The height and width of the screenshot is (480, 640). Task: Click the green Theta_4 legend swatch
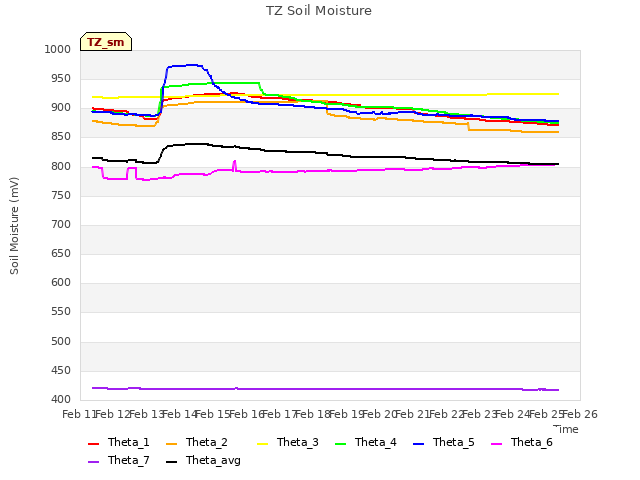pyautogui.click(x=340, y=444)
